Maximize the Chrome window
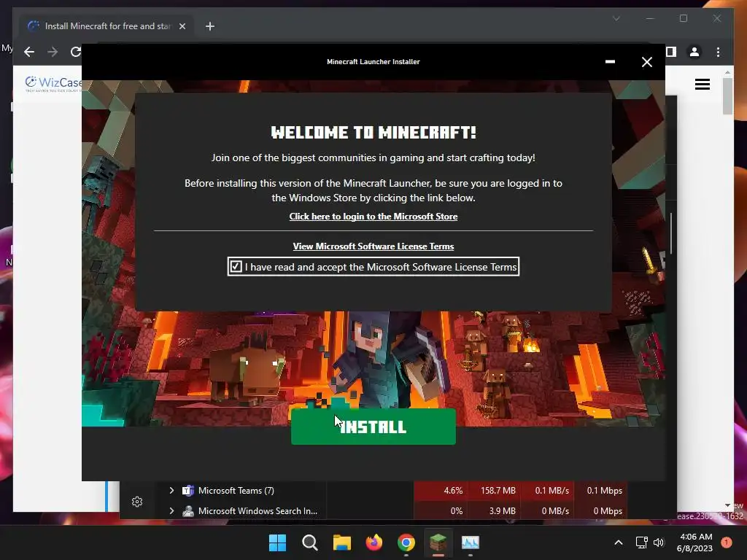The image size is (747, 560). click(683, 18)
